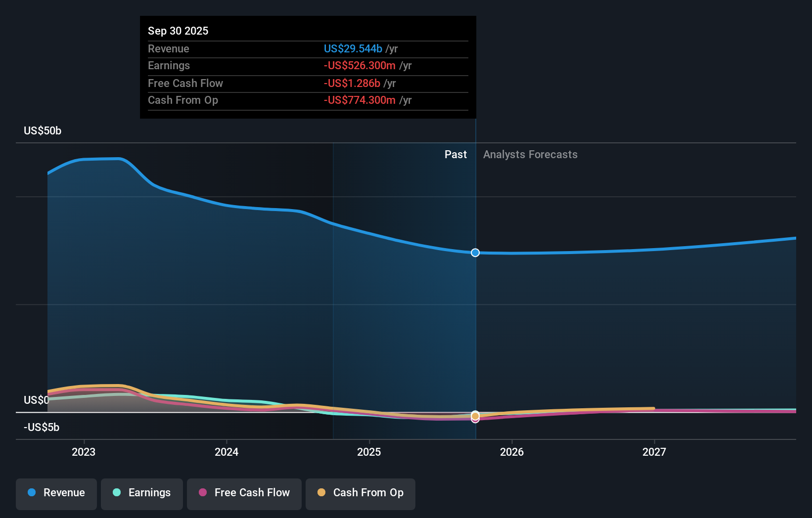Click the orange Cash From Op legend dot

click(321, 493)
